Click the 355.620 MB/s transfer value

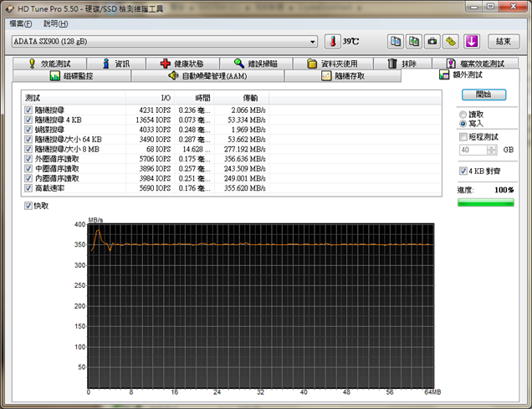pyautogui.click(x=244, y=188)
